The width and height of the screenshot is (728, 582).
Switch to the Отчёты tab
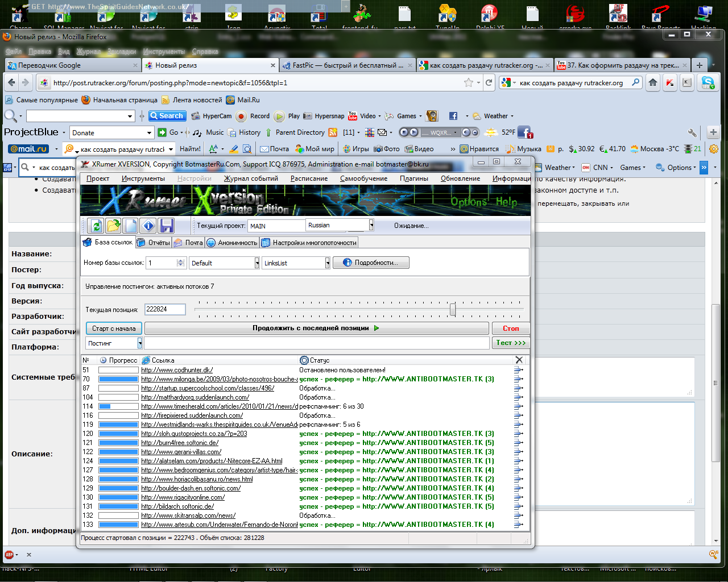pos(154,243)
